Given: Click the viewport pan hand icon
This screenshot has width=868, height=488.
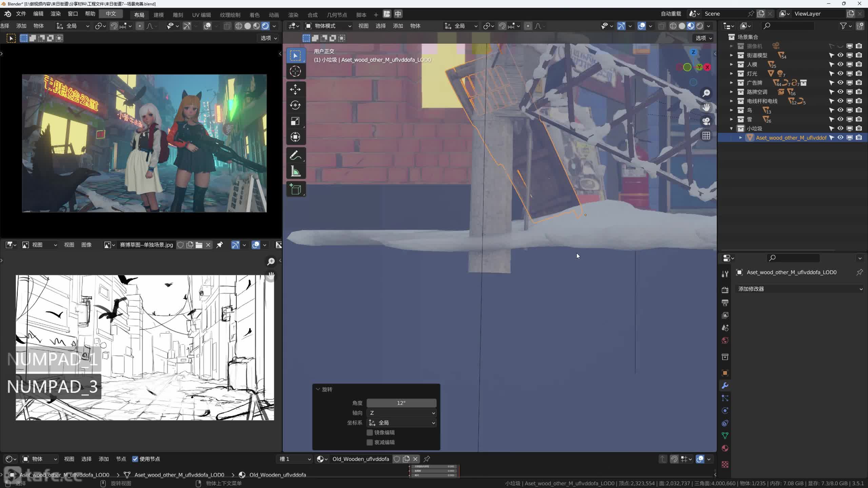Looking at the screenshot, I should (x=706, y=107).
